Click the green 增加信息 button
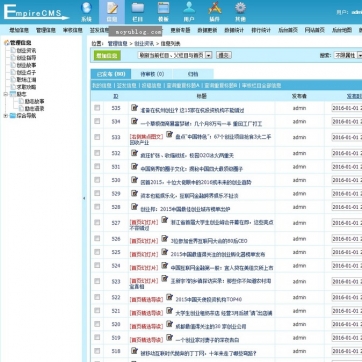Screen dimensions: 362x362 [x=107, y=56]
